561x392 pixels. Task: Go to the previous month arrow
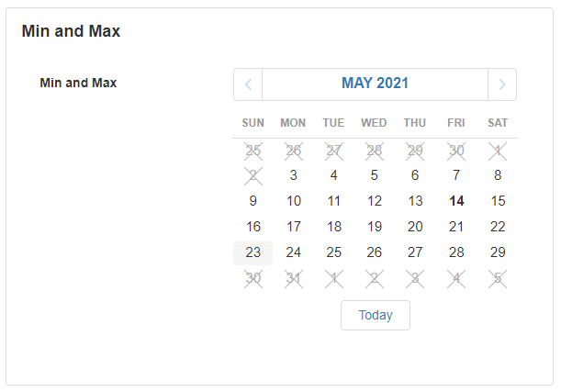(248, 84)
